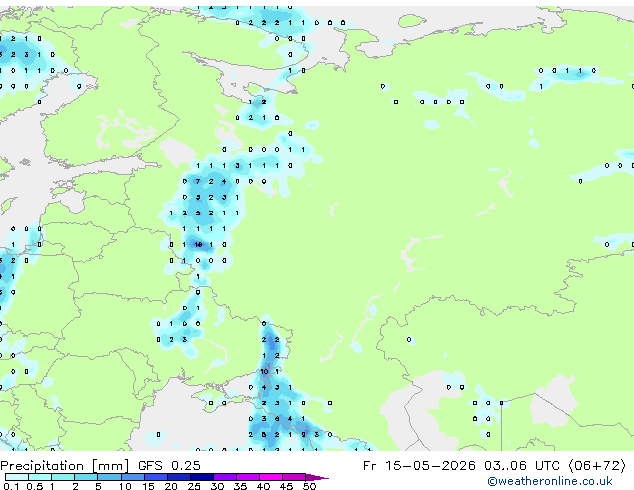Click the '0.1' legend scale label
634x490 pixels.
click(11, 486)
